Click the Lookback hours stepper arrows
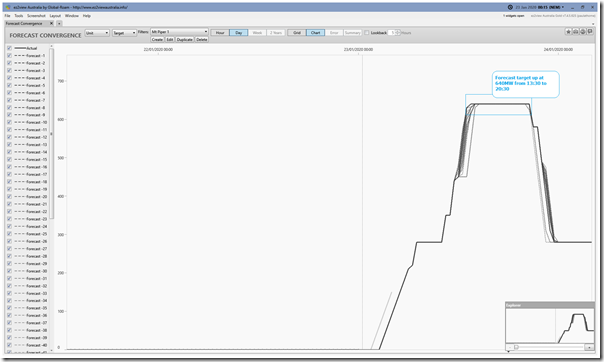The image size is (604, 362). pos(398,33)
